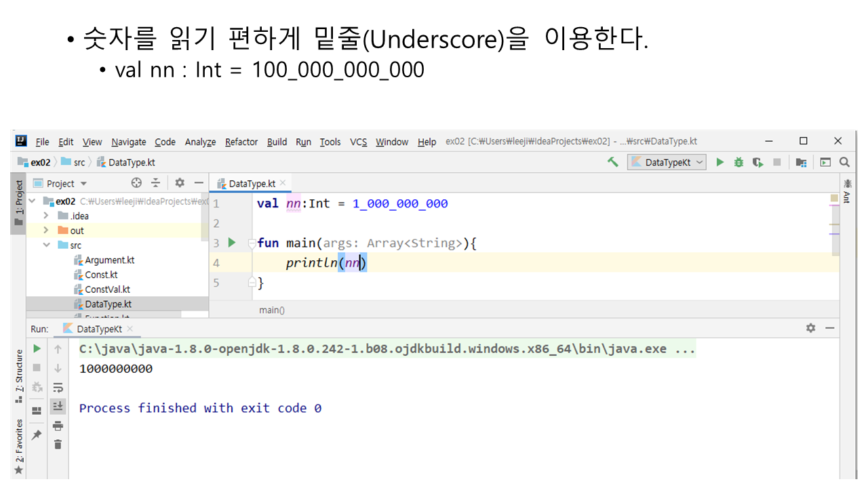Click line 3 run gutter arrow

[x=231, y=243]
